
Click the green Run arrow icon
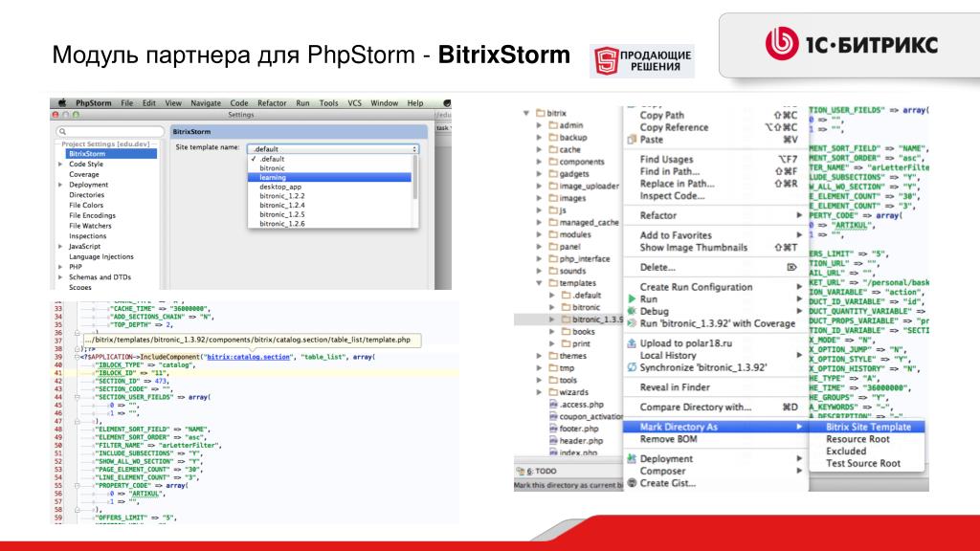tap(632, 299)
